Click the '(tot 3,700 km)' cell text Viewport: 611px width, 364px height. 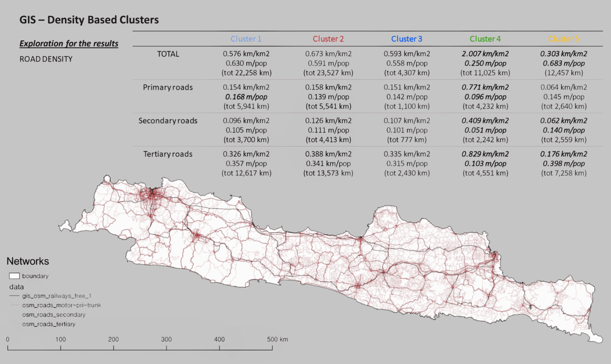tap(246, 140)
